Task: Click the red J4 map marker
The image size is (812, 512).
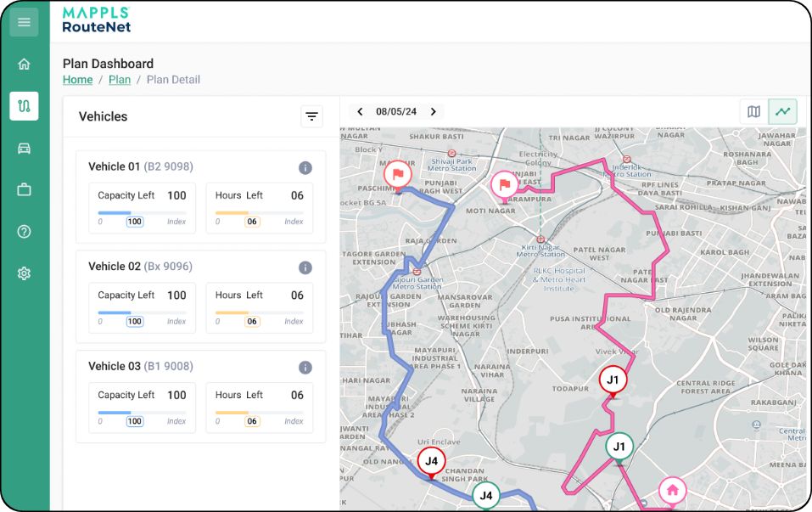Action: point(431,462)
